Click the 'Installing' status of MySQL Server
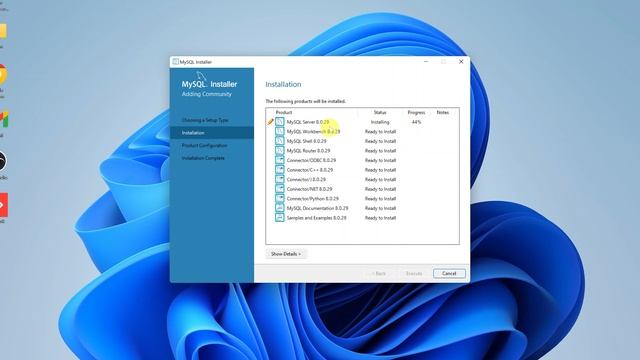640x360 pixels. pos(380,122)
